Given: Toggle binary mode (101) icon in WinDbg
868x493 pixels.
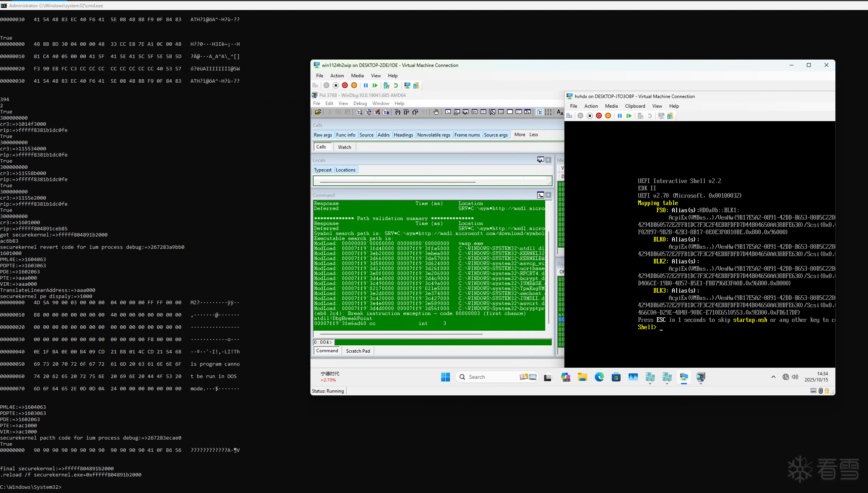Looking at the screenshot, I should (x=548, y=112).
